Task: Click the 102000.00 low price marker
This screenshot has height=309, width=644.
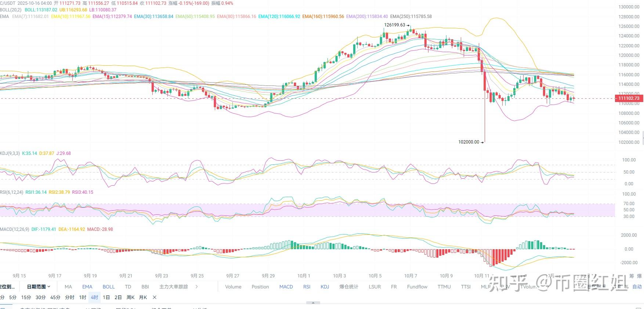Action: point(471,142)
